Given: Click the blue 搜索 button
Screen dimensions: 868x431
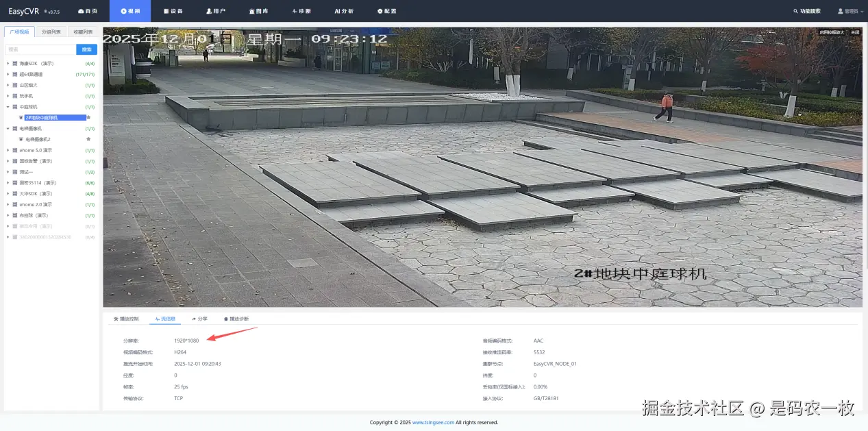Looking at the screenshot, I should coord(87,49).
